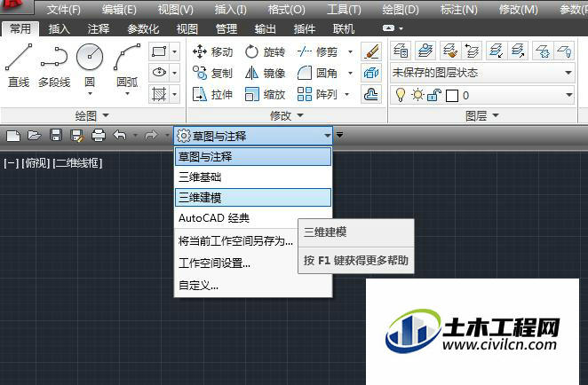
Task: Toggle layer 0 freeze sun icon
Action: pos(417,95)
